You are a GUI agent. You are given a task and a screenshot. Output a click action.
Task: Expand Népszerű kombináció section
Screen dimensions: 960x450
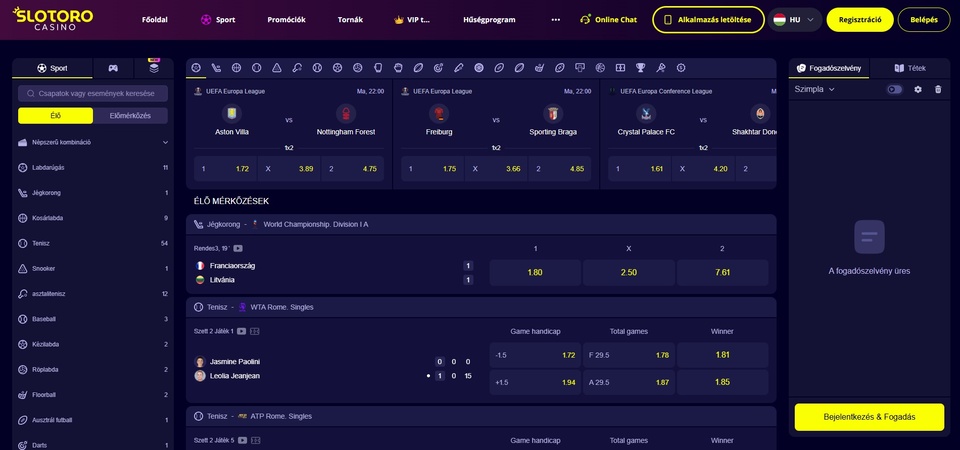click(93, 142)
